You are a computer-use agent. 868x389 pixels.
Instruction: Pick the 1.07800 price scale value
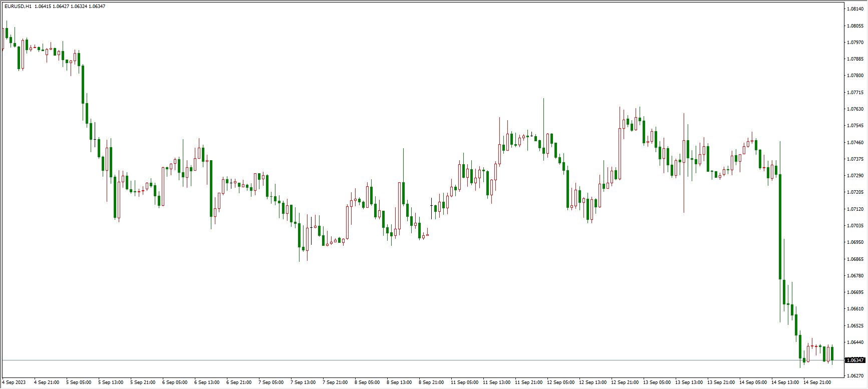pos(855,76)
